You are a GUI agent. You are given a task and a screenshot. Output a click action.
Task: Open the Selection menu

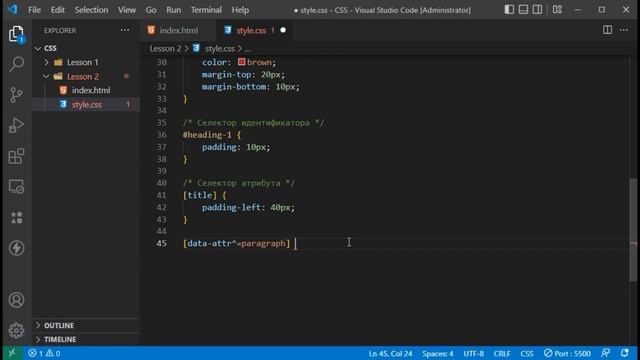tap(91, 10)
